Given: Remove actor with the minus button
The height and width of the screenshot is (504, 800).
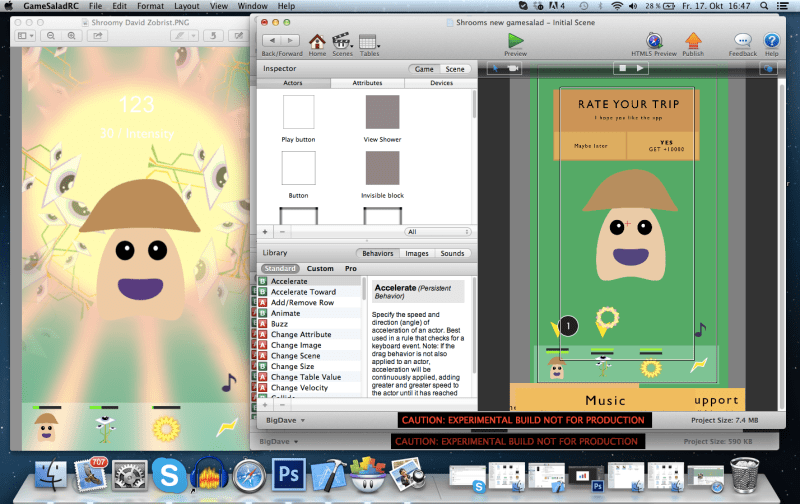Looking at the screenshot, I should (x=282, y=232).
